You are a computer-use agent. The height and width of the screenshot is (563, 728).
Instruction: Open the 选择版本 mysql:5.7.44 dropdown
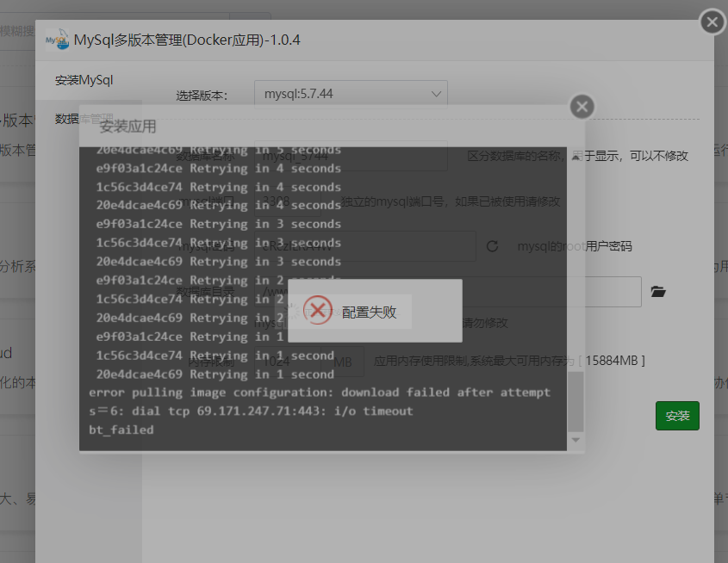click(351, 94)
